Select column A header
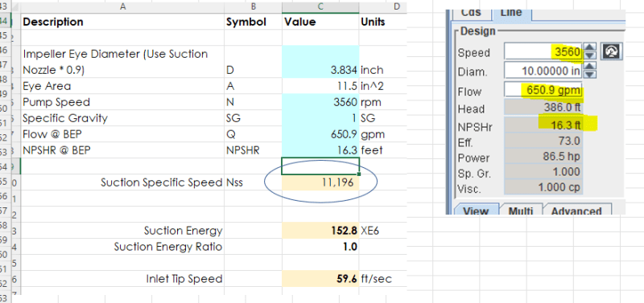Screen dimensions: 644x303 [x=122, y=6]
